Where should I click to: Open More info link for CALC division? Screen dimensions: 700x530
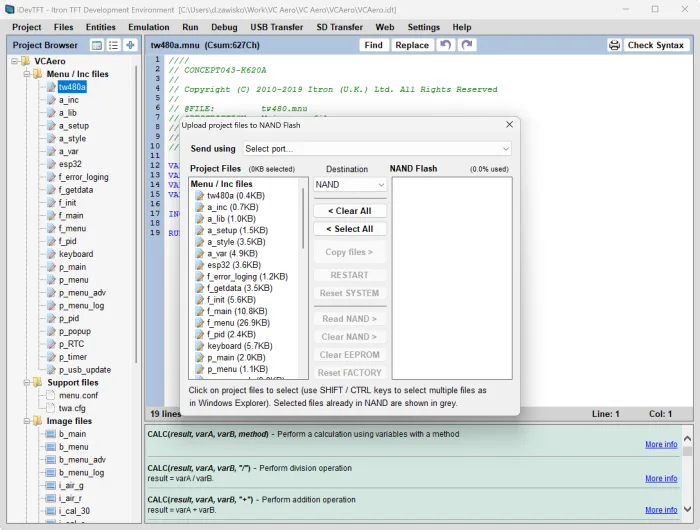(x=661, y=478)
